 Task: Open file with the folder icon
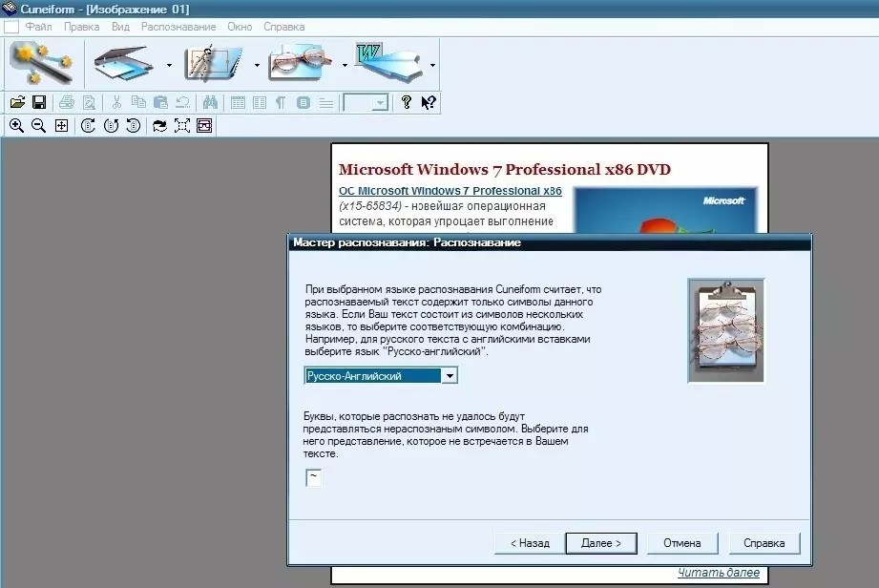(x=17, y=102)
